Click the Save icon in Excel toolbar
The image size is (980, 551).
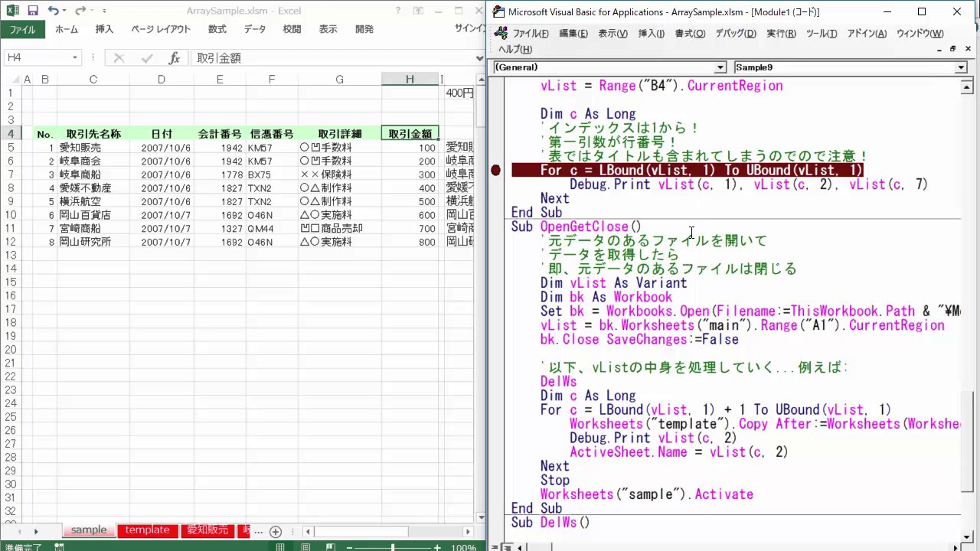32,11
